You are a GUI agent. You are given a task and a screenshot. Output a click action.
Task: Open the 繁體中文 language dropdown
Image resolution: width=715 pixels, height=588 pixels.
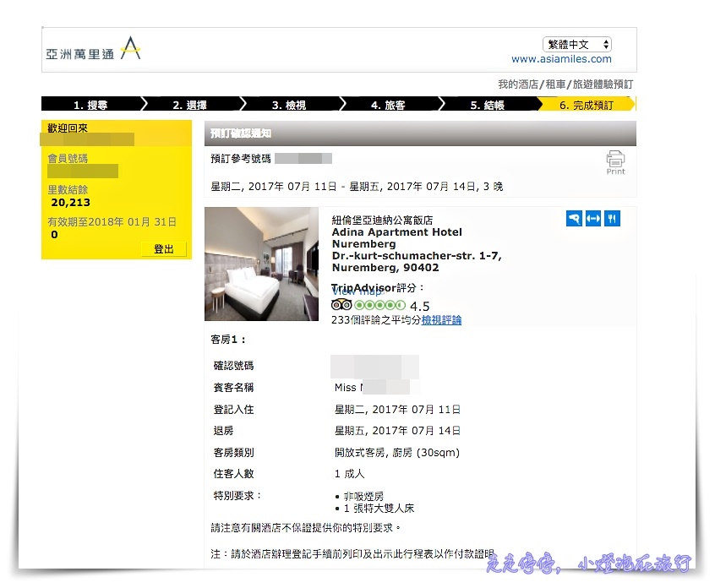coord(577,44)
